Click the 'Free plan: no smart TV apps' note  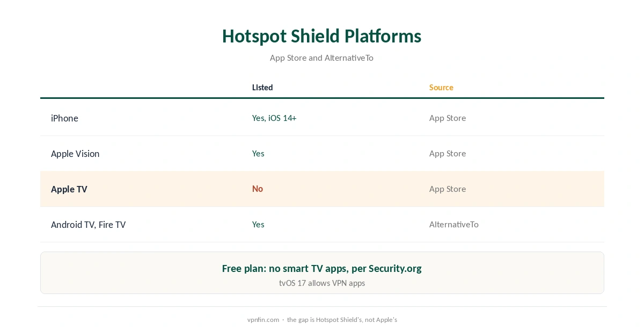[321, 269]
